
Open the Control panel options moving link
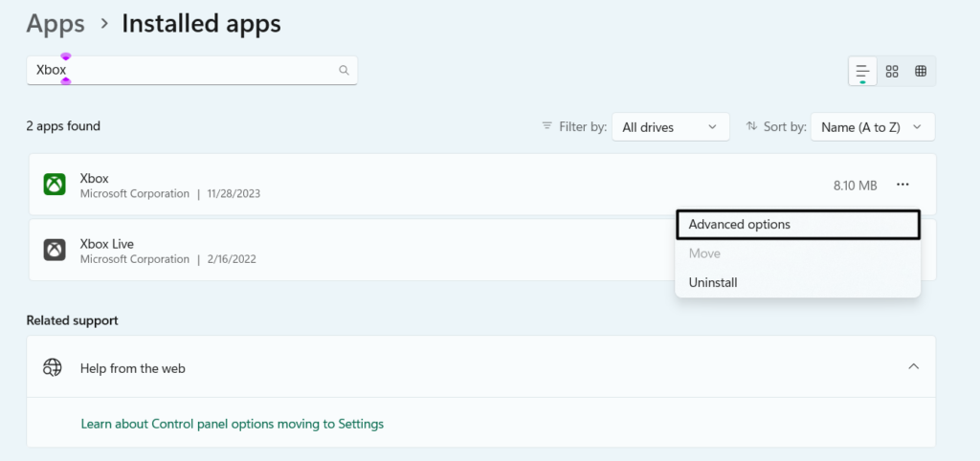[x=232, y=424]
